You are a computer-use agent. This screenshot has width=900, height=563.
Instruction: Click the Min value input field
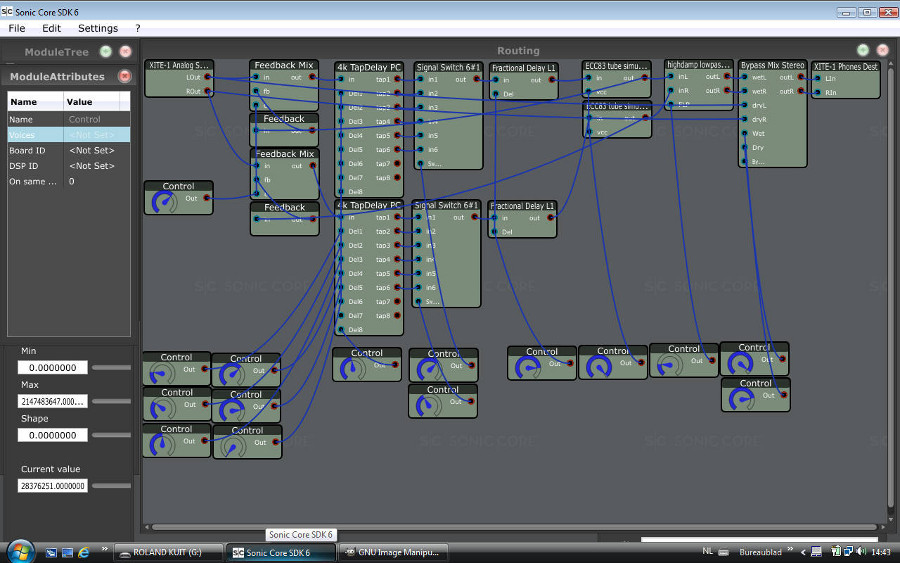53,367
